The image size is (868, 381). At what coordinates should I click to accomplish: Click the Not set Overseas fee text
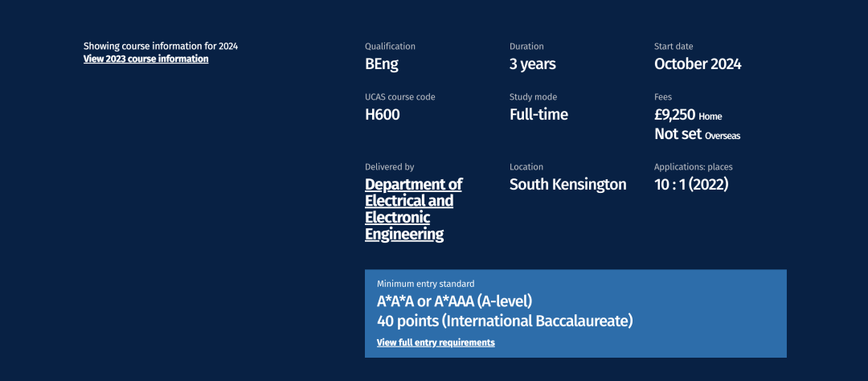tap(697, 135)
